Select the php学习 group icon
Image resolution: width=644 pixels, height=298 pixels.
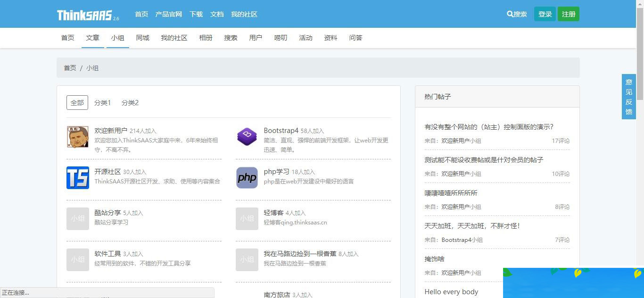click(x=247, y=178)
